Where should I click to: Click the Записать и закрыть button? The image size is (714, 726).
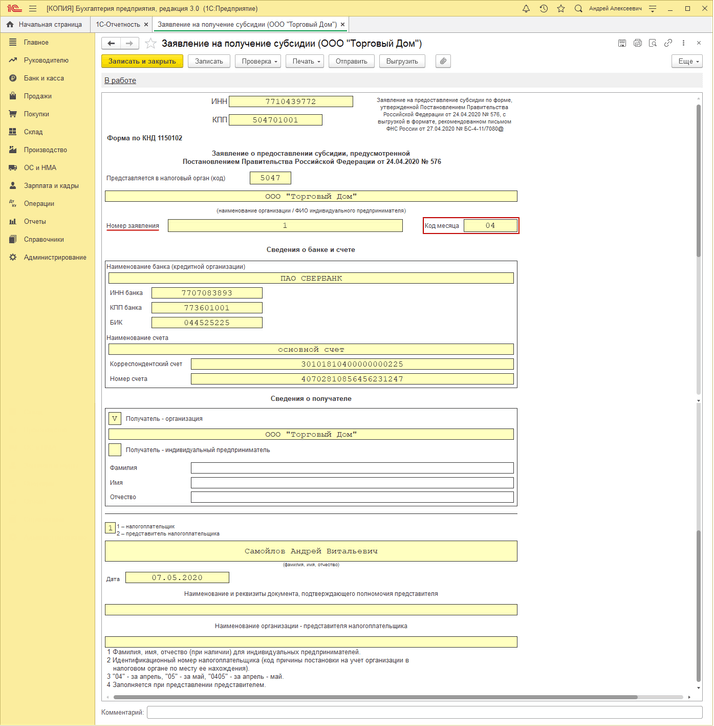142,61
